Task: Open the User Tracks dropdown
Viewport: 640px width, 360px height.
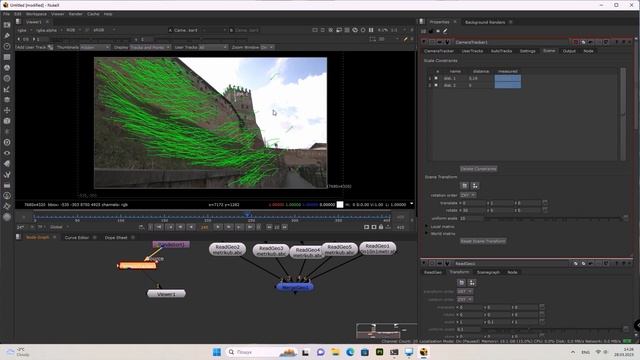Action: tap(213, 47)
